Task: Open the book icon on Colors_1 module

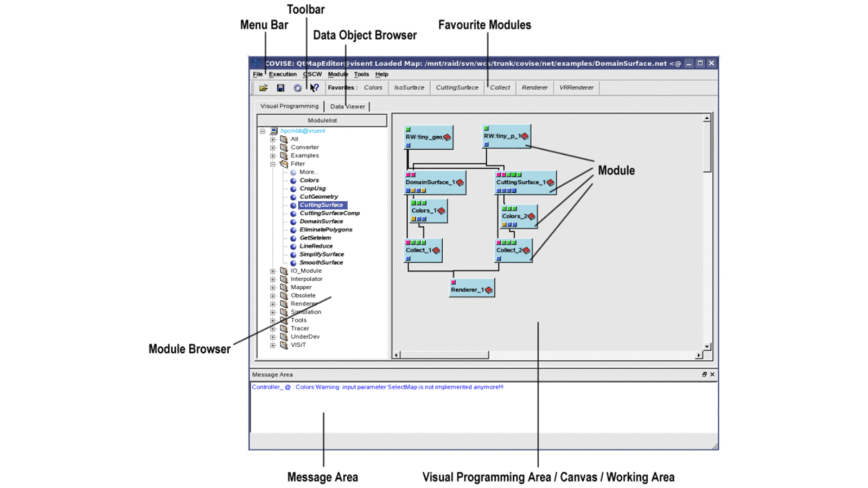Action: [441, 211]
